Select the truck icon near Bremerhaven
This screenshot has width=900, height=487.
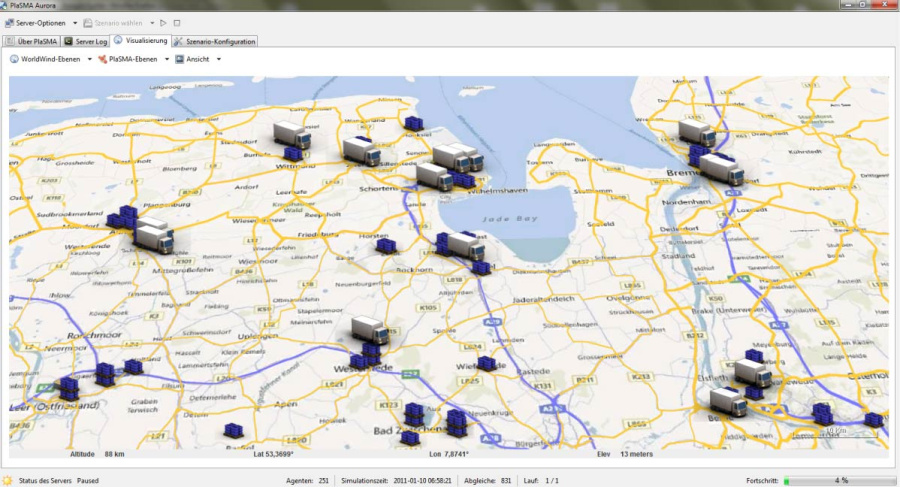pos(697,133)
